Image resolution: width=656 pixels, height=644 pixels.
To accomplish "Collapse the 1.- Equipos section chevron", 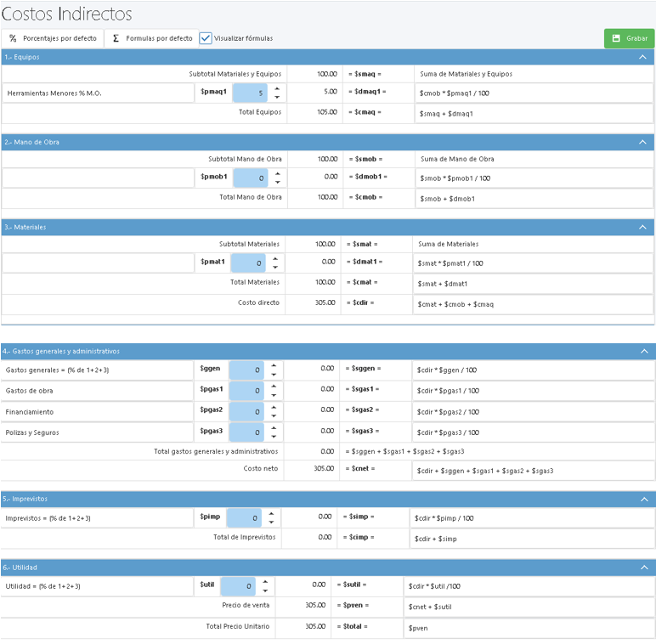I will point(642,57).
